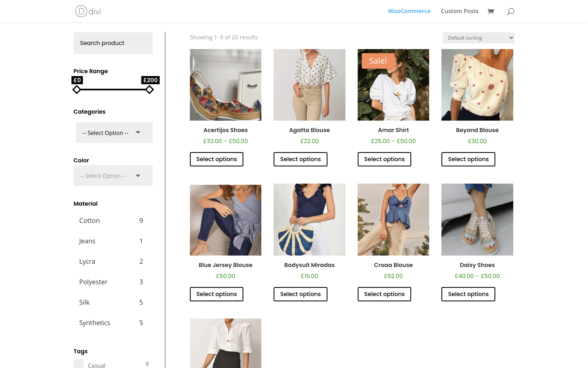Open the Blue Jersey Blouse product image
Image resolution: width=588 pixels, height=368 pixels.
225,220
